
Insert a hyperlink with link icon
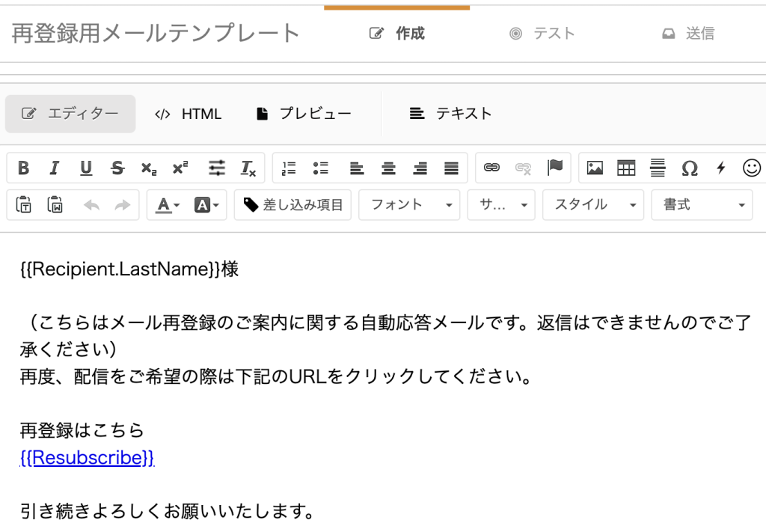(491, 168)
